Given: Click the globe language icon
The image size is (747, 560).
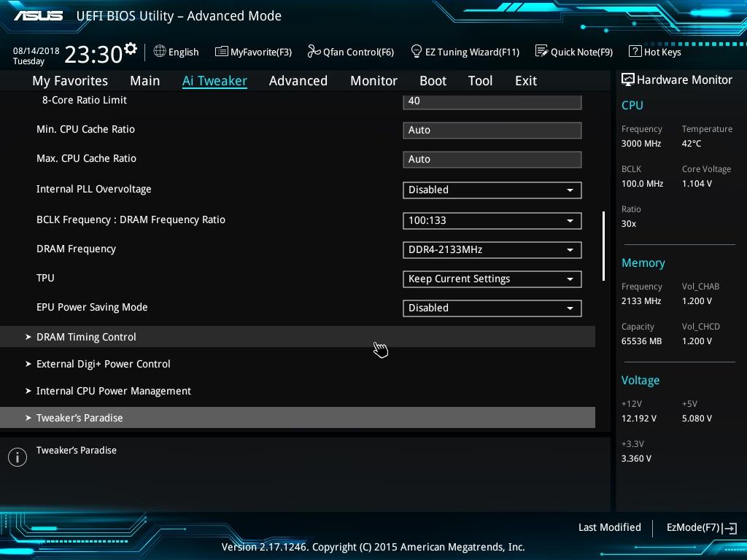Looking at the screenshot, I should [160, 52].
